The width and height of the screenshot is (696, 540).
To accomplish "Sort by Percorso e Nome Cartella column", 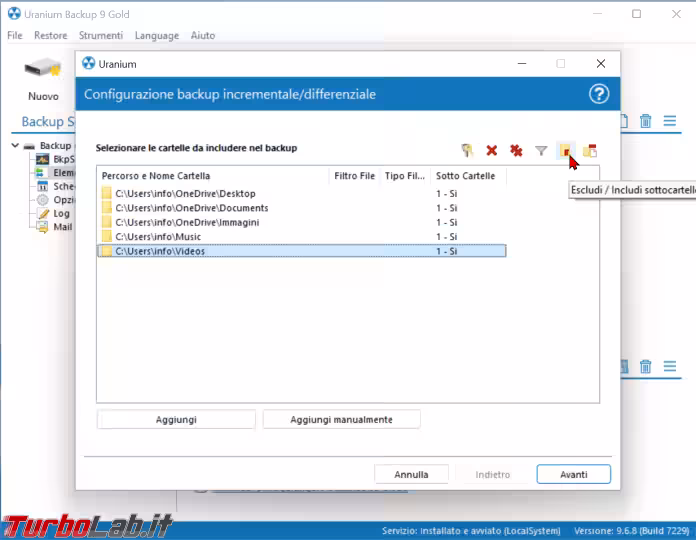I will pos(213,176).
